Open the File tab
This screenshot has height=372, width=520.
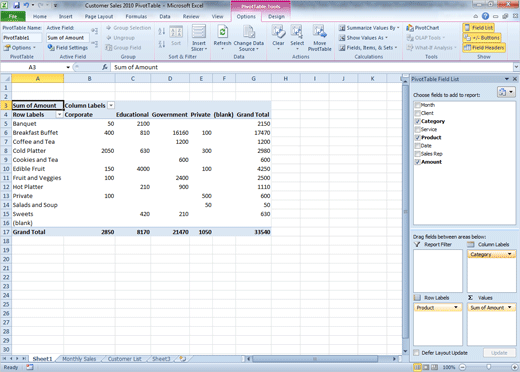(x=13, y=16)
